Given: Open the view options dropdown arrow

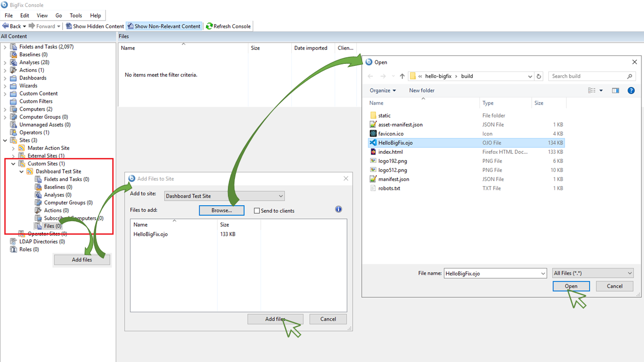Looking at the screenshot, I should pos(601,90).
